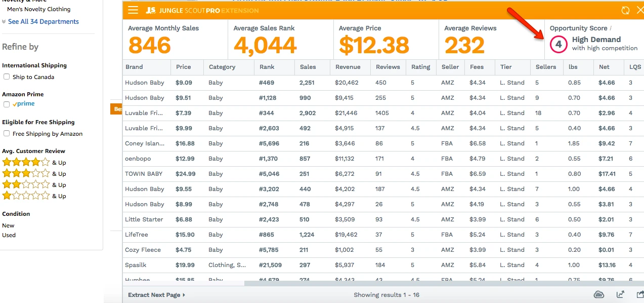Viewport: 644px width, 303px height.
Task: Select the New condition filter
Action: pos(8,225)
